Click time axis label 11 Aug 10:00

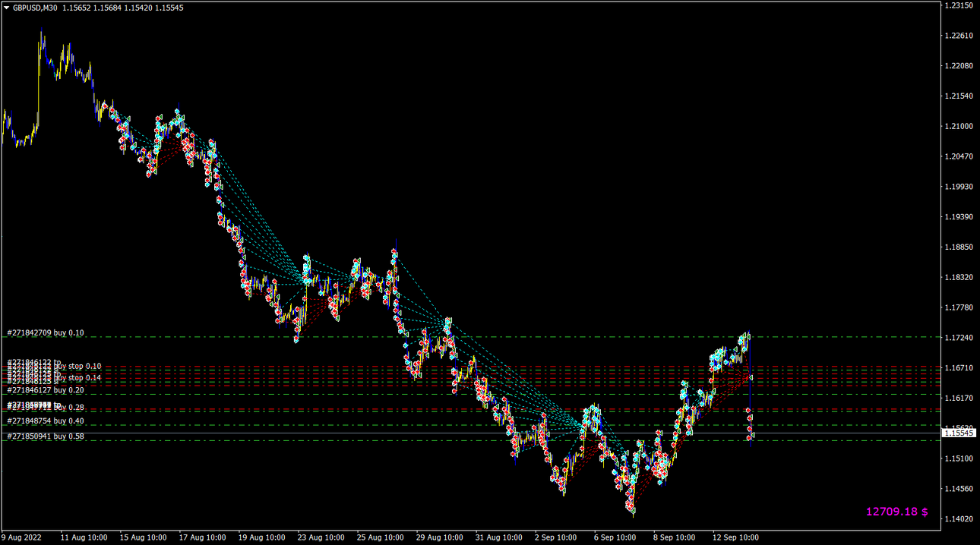(x=84, y=537)
